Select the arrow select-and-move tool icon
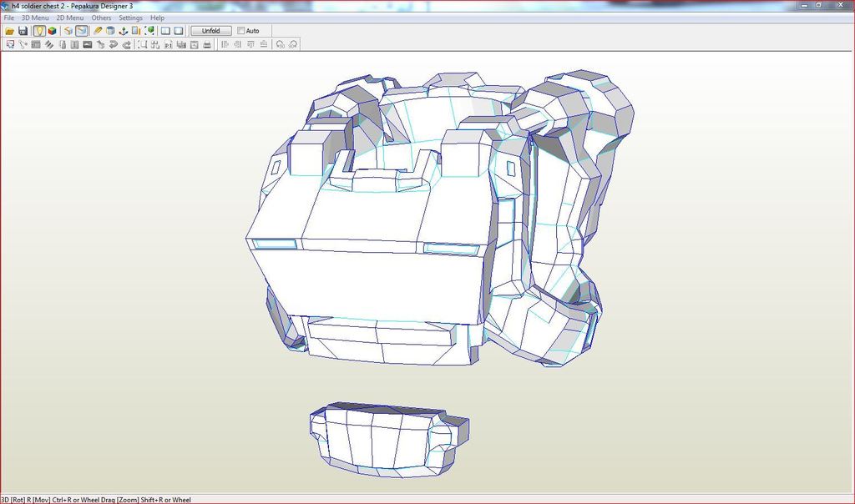Image resolution: width=855 pixels, height=504 pixels. [x=10, y=45]
